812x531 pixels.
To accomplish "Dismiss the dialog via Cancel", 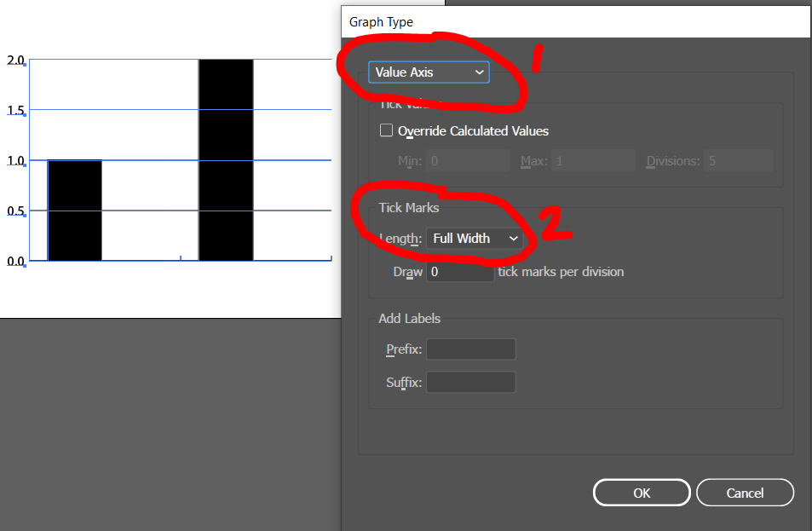I will point(745,492).
